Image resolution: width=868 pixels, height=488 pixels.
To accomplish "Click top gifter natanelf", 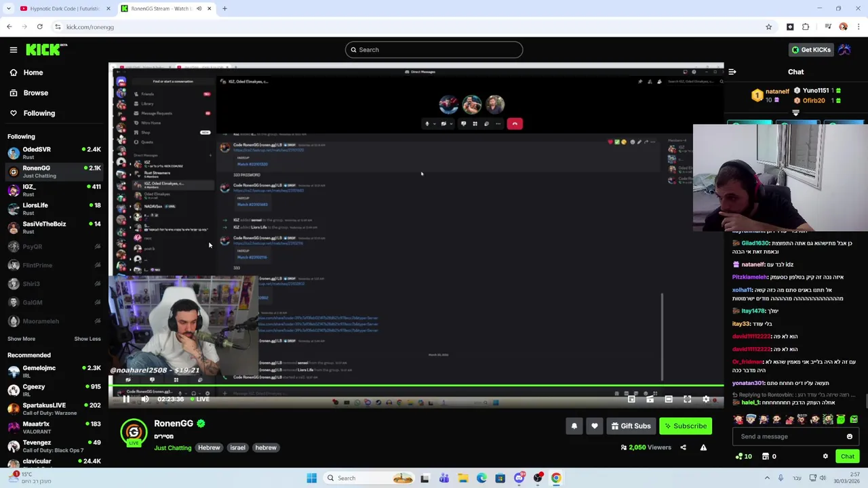I will (777, 91).
